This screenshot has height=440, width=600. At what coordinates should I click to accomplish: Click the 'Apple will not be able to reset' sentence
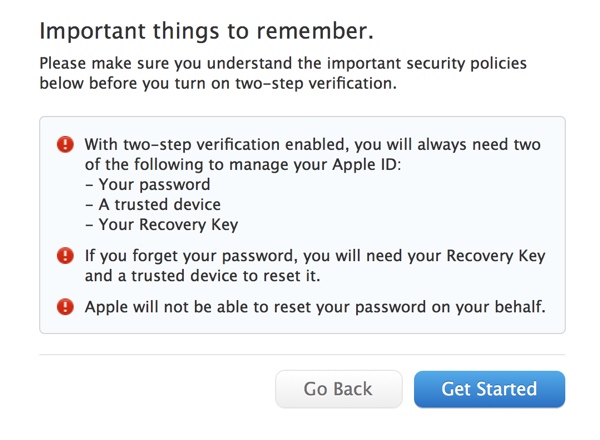pos(315,307)
